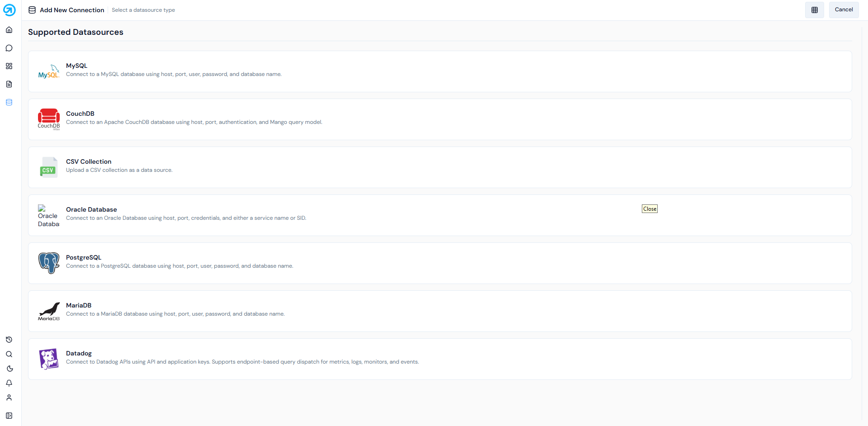
Task: Click the MariaDB description text
Action: (x=175, y=314)
